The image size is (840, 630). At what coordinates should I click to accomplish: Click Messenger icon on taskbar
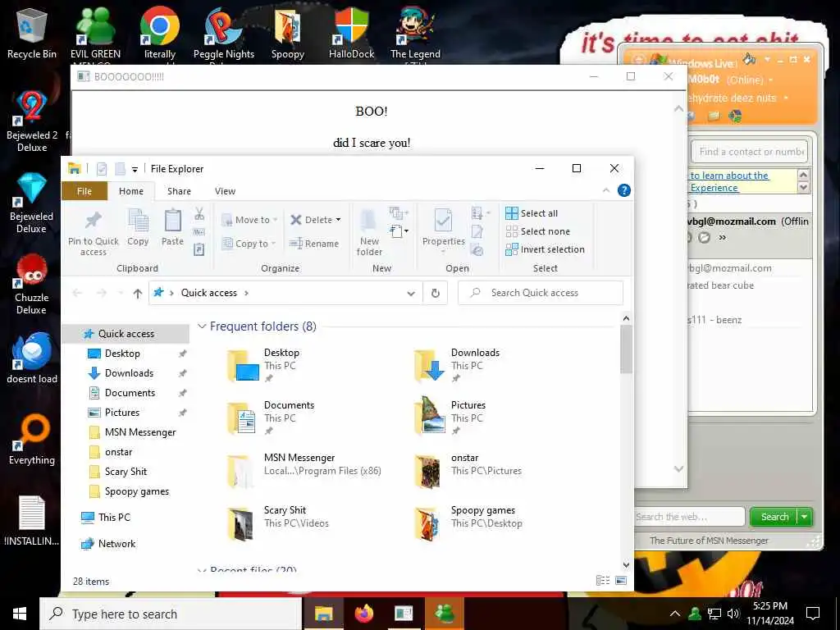click(x=444, y=614)
